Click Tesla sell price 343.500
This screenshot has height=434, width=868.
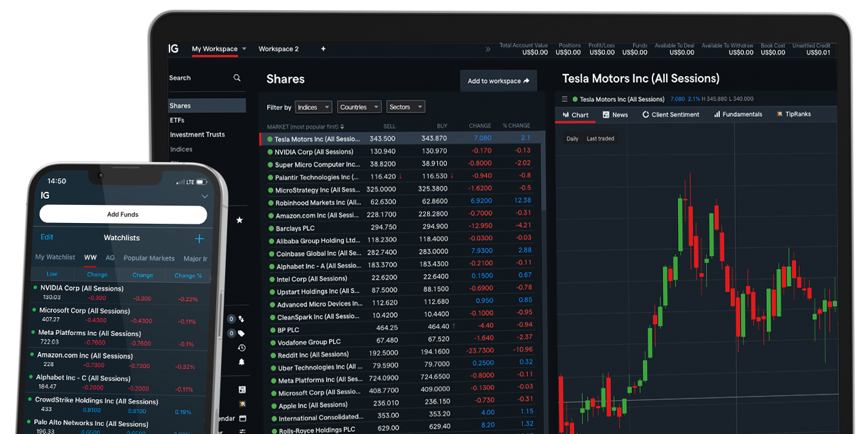click(x=382, y=138)
